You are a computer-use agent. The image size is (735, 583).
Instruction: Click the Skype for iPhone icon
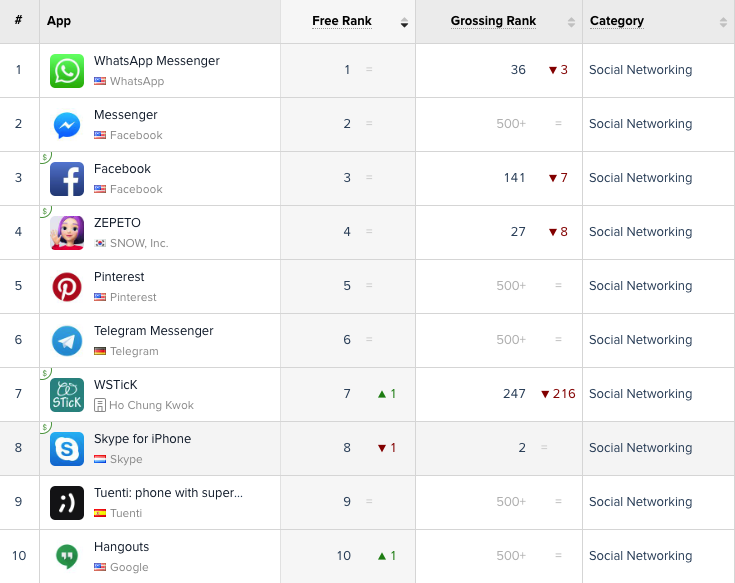(x=67, y=449)
